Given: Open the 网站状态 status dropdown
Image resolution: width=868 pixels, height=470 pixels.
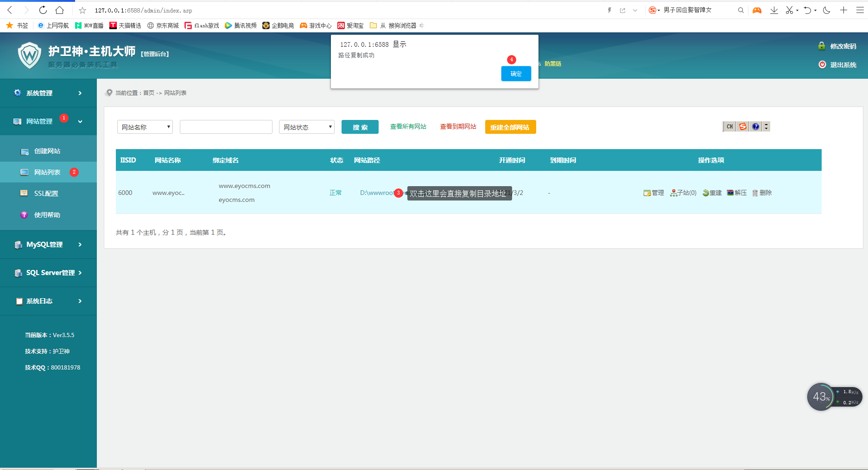Looking at the screenshot, I should tap(306, 126).
